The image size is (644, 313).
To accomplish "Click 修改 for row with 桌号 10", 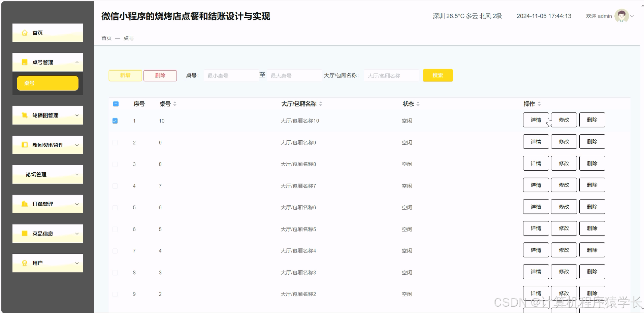I will tap(563, 120).
